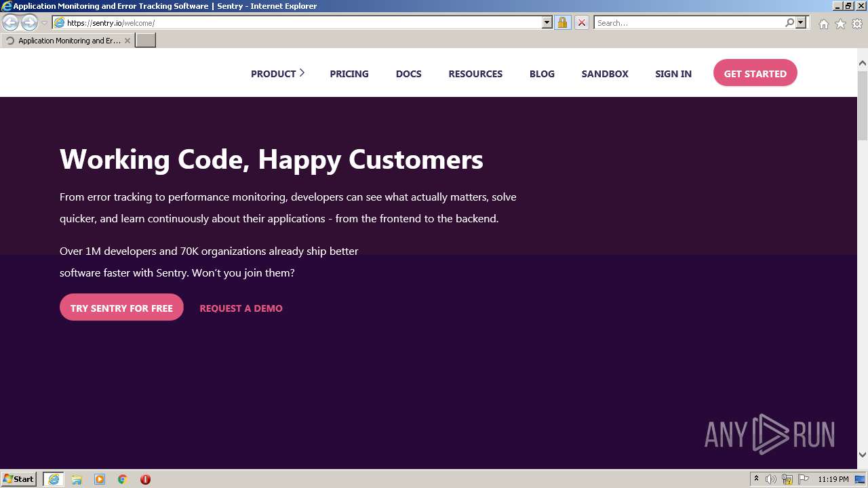Click the page scrollbar down arrow
The width and height of the screenshot is (868, 488).
(x=863, y=455)
